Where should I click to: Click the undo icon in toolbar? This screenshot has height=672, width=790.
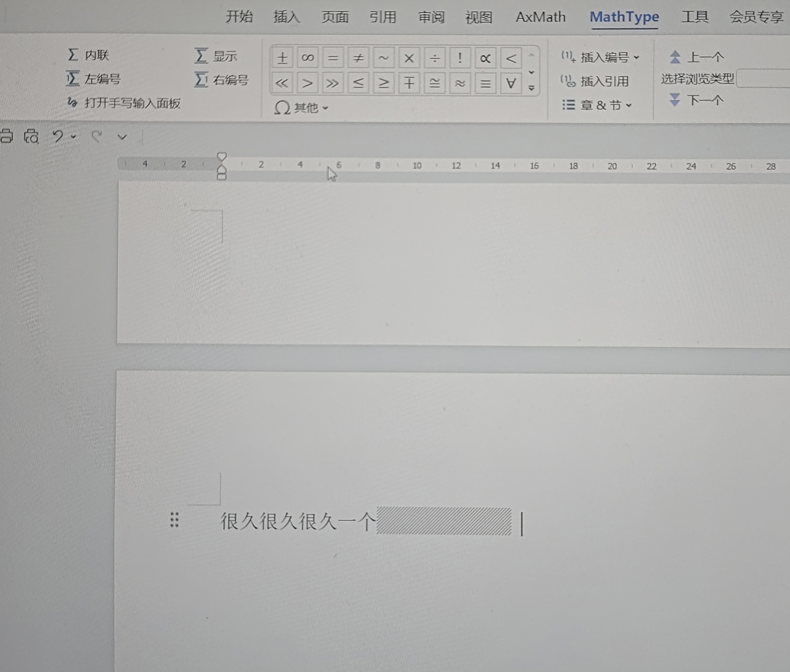click(x=57, y=136)
